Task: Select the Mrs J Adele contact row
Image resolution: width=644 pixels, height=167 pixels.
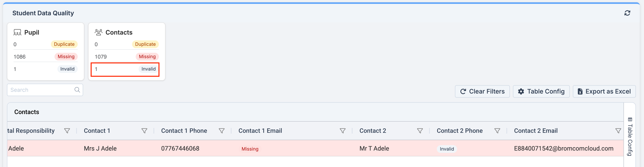Action: point(100,148)
